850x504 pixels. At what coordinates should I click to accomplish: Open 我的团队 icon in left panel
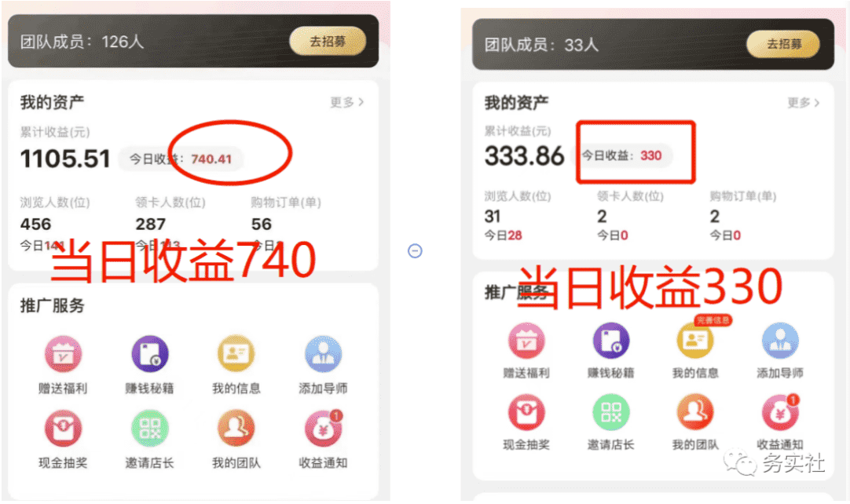coord(236,429)
